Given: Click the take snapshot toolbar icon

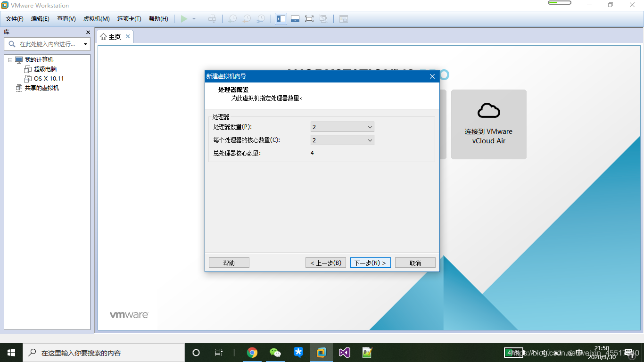Looking at the screenshot, I should (x=232, y=19).
